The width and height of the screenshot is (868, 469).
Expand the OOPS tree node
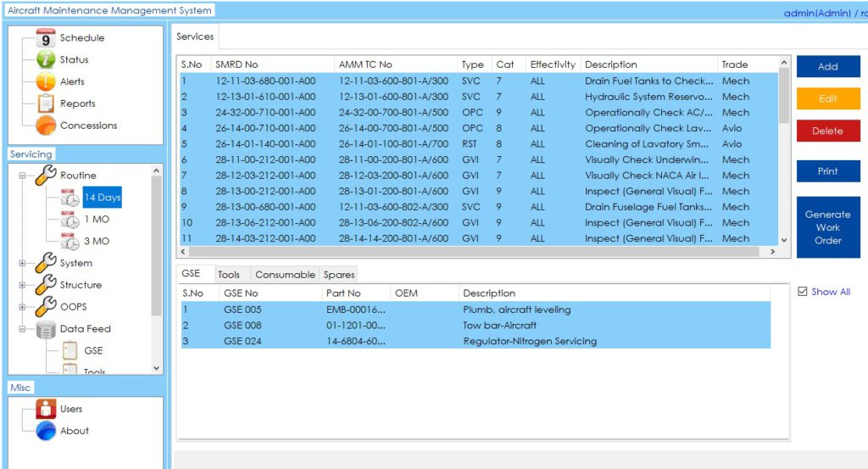(x=22, y=307)
